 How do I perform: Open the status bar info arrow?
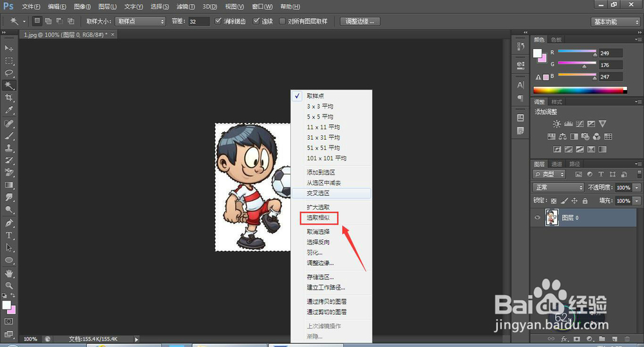[137, 339]
